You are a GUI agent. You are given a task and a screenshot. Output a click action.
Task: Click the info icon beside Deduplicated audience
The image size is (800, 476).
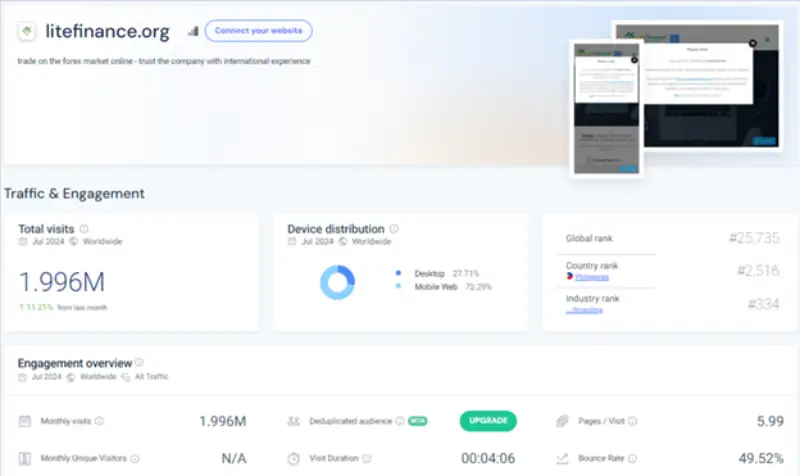[x=399, y=421]
